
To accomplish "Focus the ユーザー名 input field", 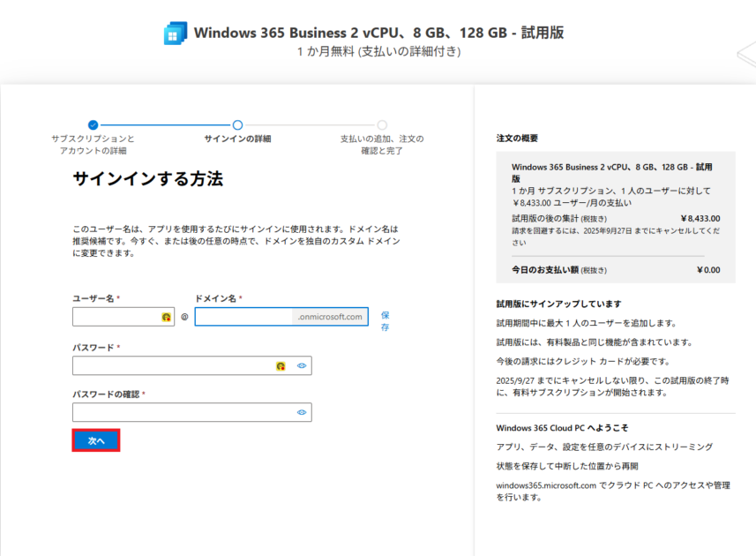I will coord(124,317).
